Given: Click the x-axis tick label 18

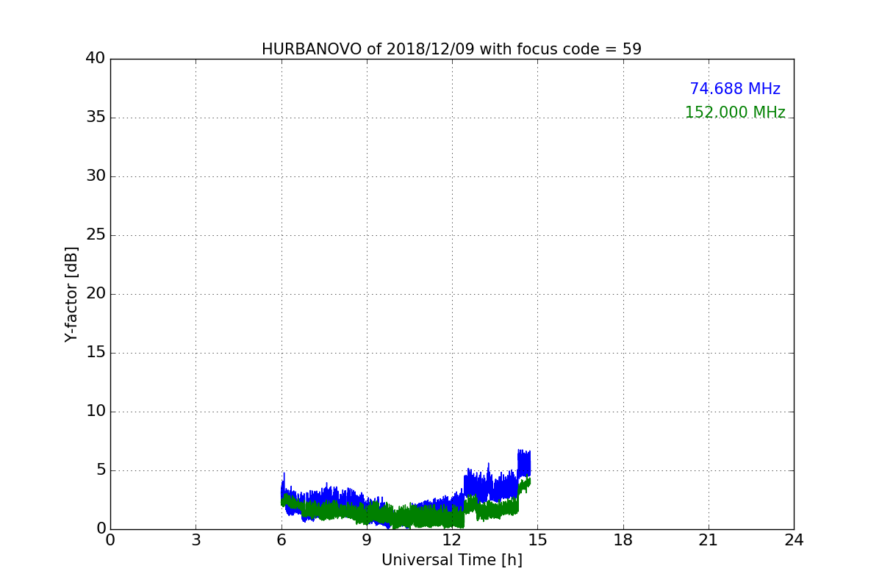Looking at the screenshot, I should pyautogui.click(x=623, y=540).
